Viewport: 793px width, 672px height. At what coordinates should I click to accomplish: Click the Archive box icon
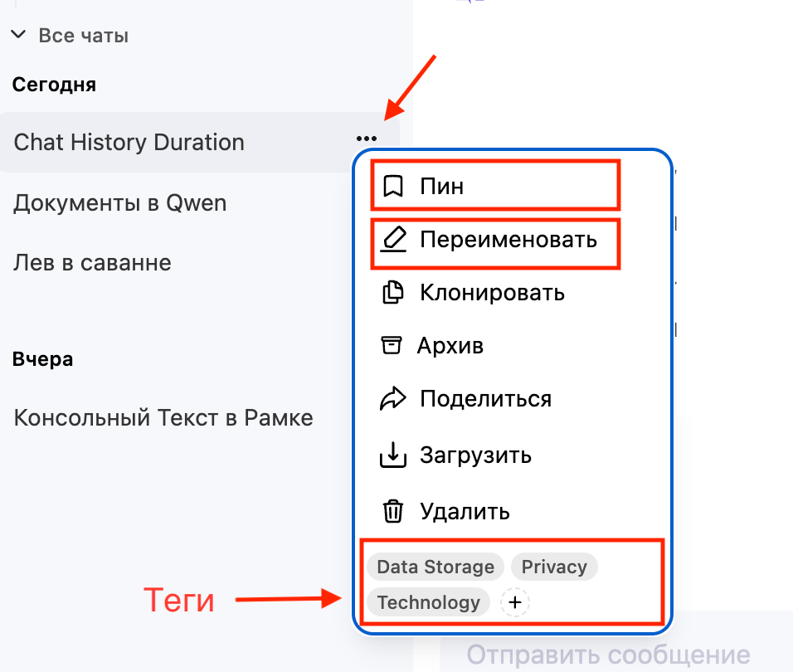coord(391,345)
